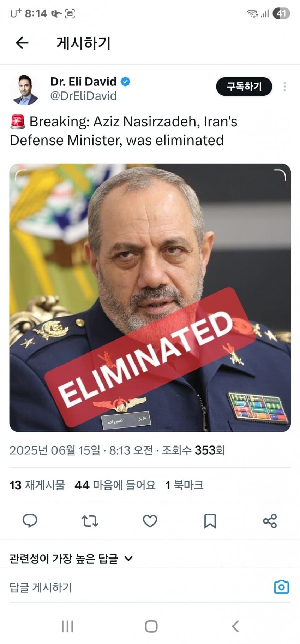Tap the repost arrows icon
300x644 pixels.
90,521
